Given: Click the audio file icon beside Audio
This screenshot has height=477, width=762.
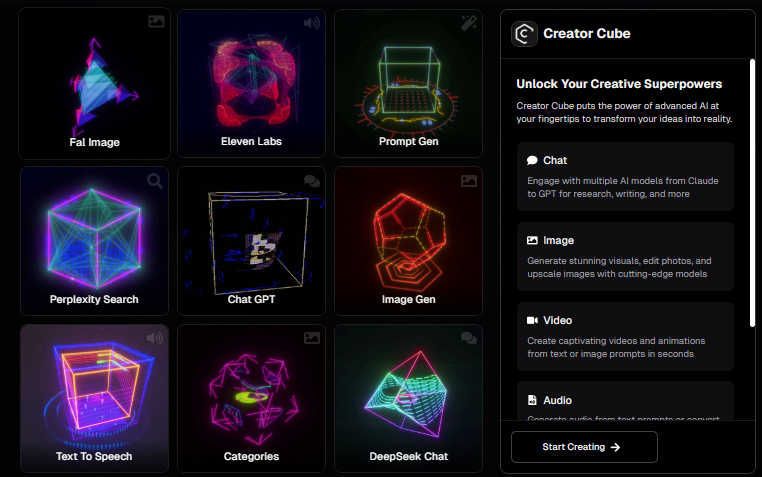Looking at the screenshot, I should point(532,400).
